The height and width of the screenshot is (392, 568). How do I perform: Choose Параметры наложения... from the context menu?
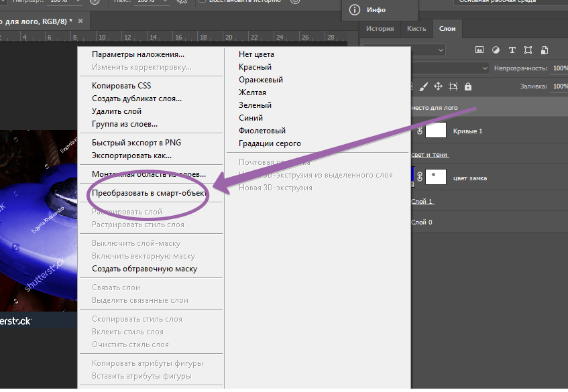[138, 54]
